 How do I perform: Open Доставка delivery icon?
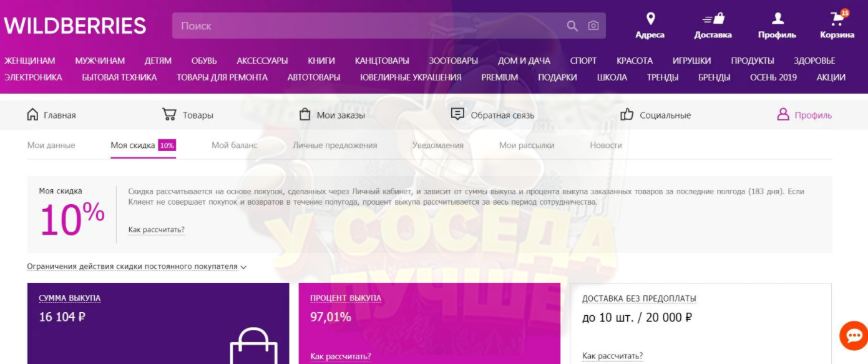point(713,19)
